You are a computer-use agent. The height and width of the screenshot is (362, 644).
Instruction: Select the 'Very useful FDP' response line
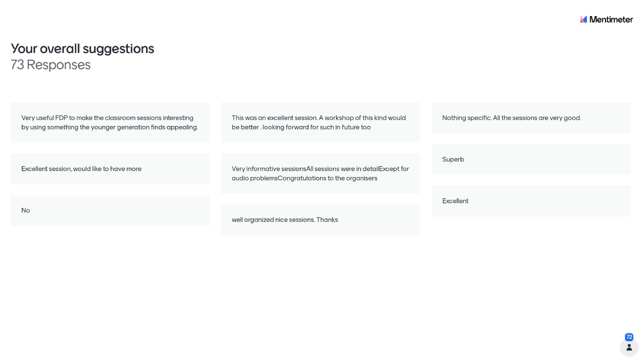click(107, 118)
